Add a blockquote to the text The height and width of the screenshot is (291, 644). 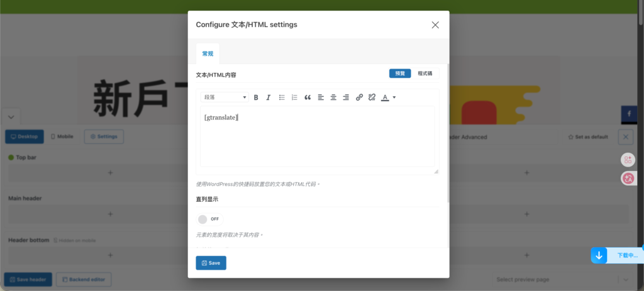click(307, 97)
